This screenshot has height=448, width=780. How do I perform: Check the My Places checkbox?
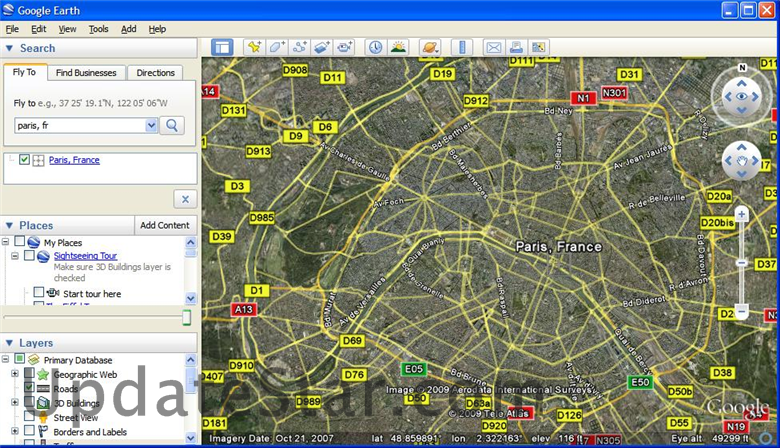[x=19, y=241]
